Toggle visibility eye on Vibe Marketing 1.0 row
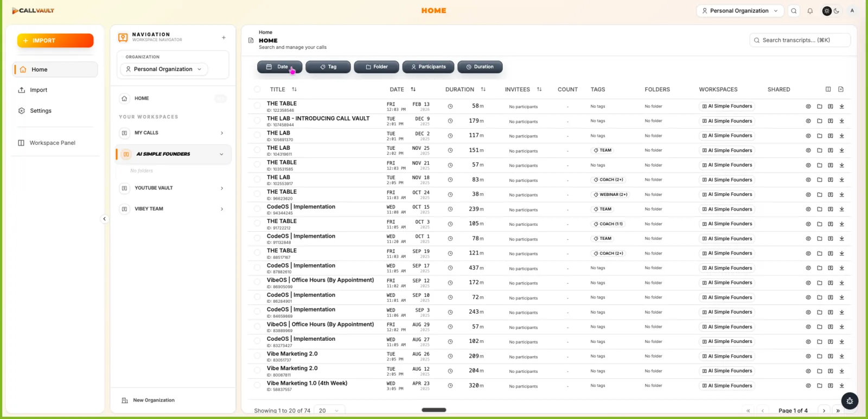Viewport: 868px width, 419px height. coord(808,386)
